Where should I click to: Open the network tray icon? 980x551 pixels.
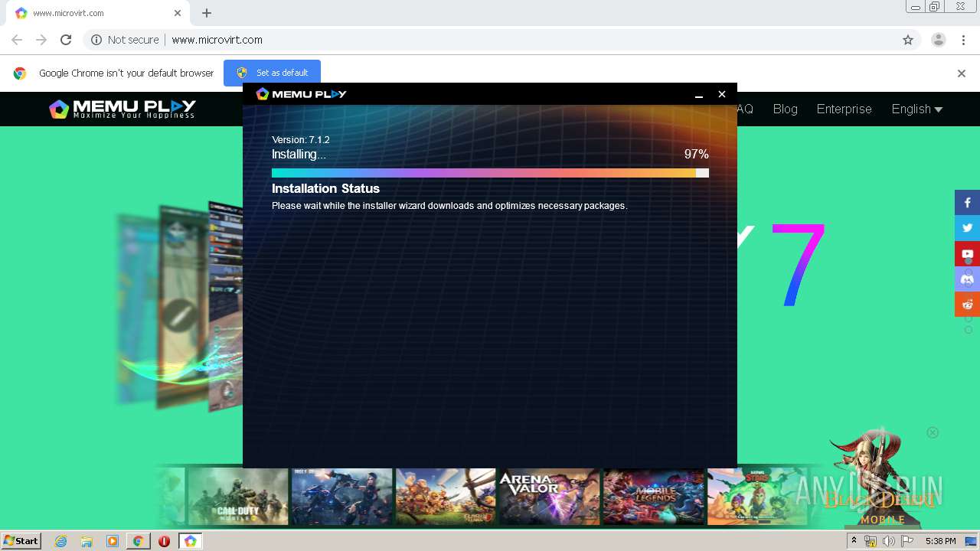[871, 541]
